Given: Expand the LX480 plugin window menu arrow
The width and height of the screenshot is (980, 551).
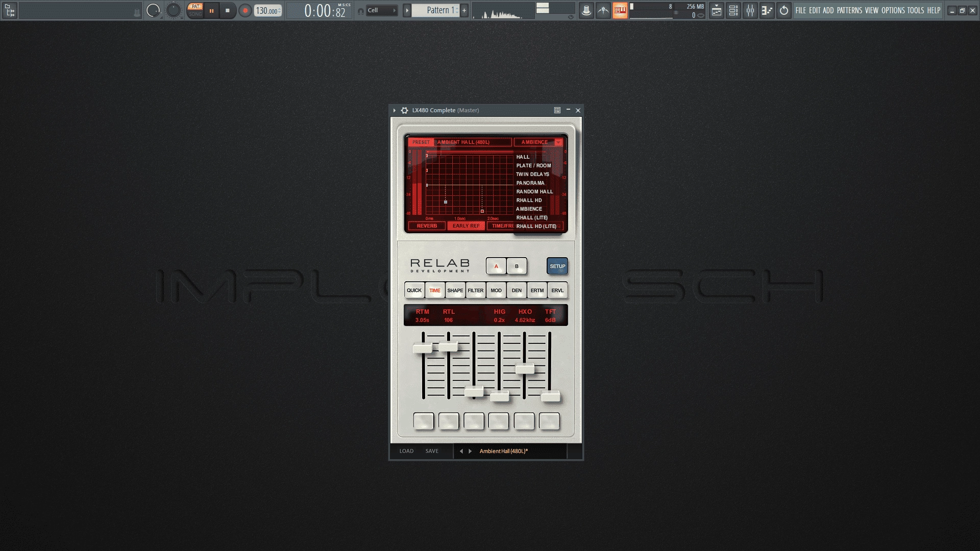Looking at the screenshot, I should pyautogui.click(x=395, y=110).
